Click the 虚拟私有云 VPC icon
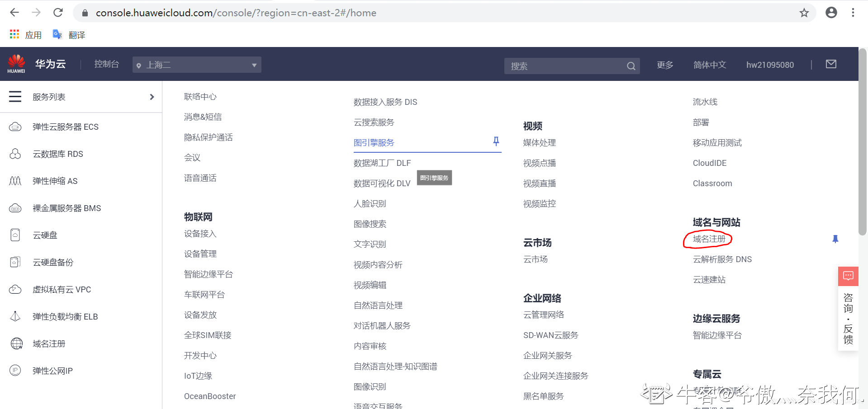Screen dimensions: 868x409 point(15,290)
